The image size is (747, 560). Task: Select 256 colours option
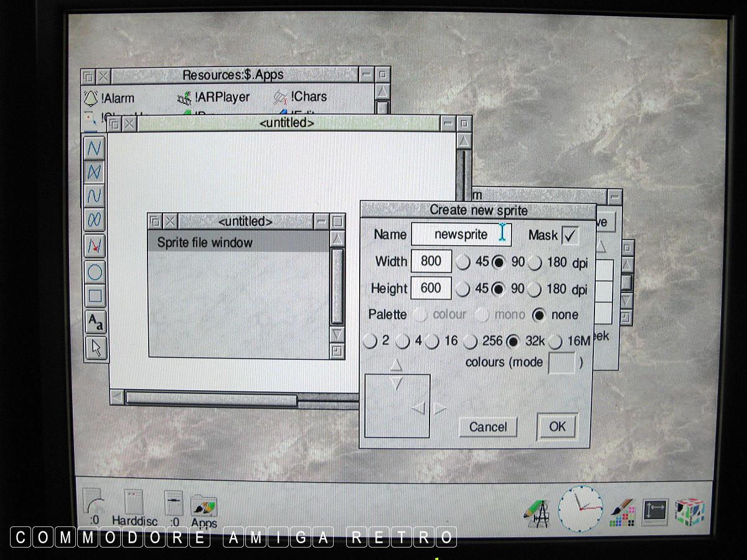point(471,342)
